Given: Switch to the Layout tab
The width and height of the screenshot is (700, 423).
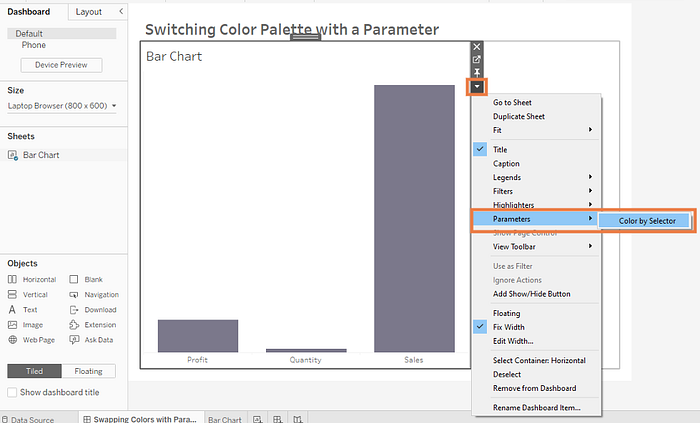Looking at the screenshot, I should (88, 12).
